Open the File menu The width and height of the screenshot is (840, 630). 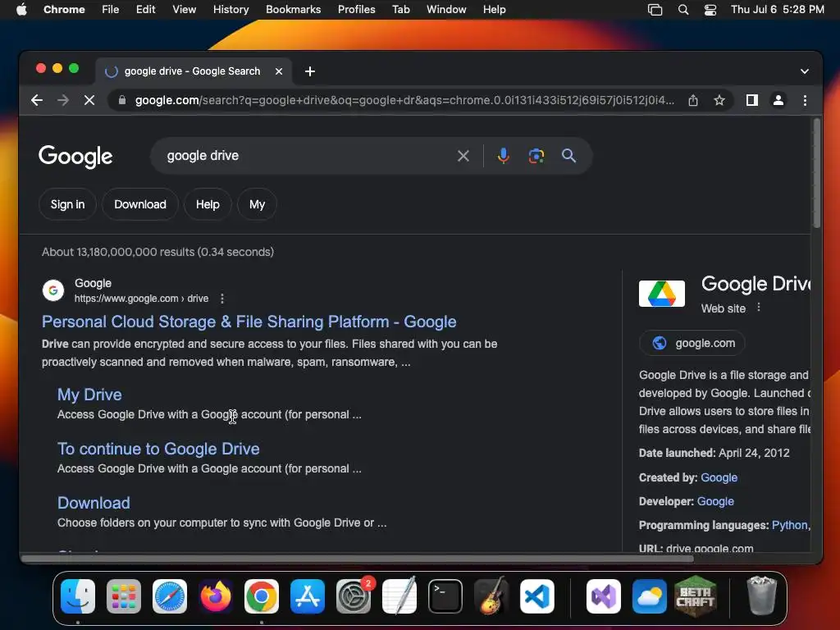pyautogui.click(x=111, y=10)
